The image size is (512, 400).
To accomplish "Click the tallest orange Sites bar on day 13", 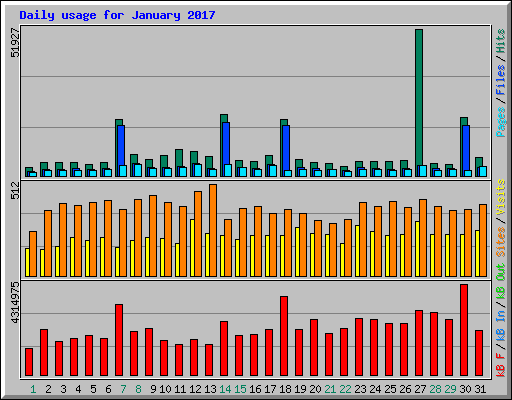I will coord(213,230).
